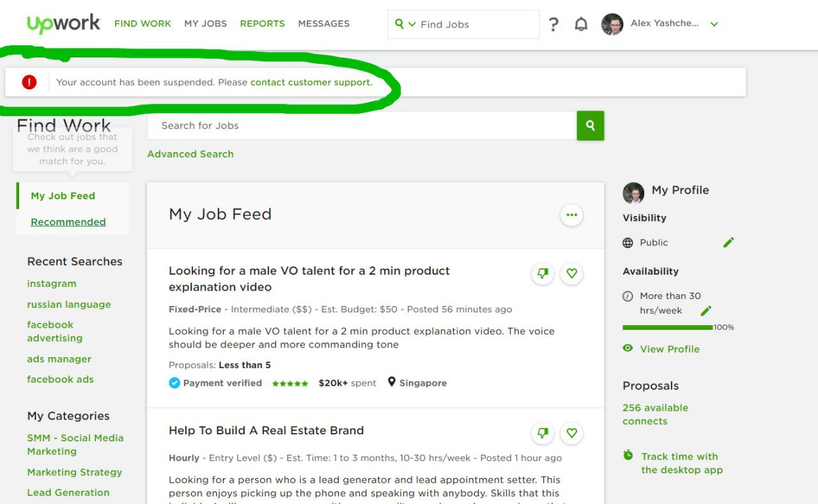The width and height of the screenshot is (818, 504).
Task: Open the job feed three-dots menu
Action: pos(571,215)
